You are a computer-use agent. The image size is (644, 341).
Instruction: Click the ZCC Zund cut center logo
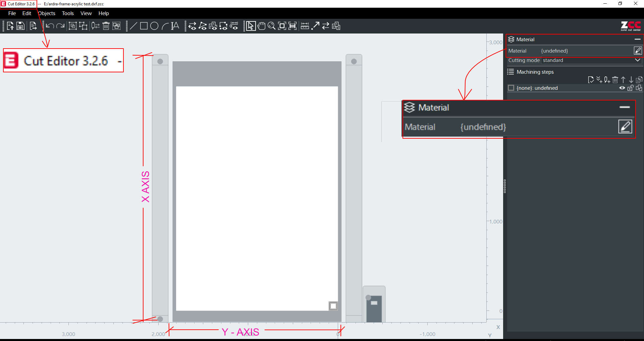pos(631,26)
